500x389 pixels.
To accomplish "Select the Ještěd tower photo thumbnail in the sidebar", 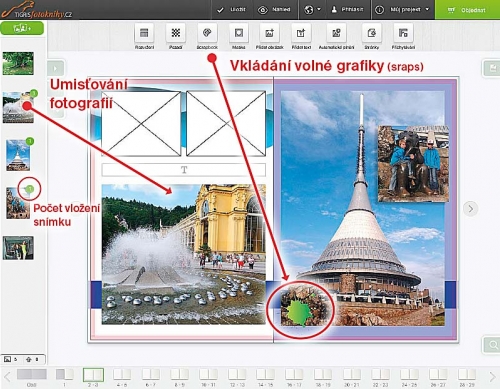I will coord(18,155).
